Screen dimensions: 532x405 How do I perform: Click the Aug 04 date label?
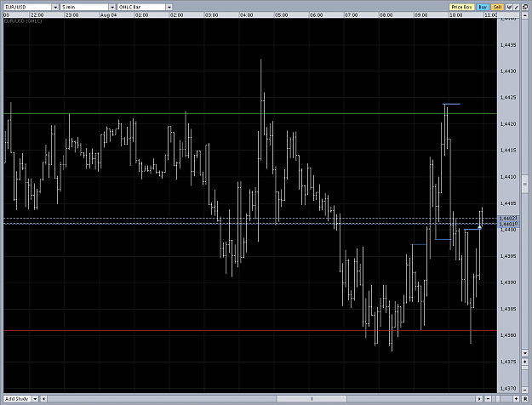point(109,15)
